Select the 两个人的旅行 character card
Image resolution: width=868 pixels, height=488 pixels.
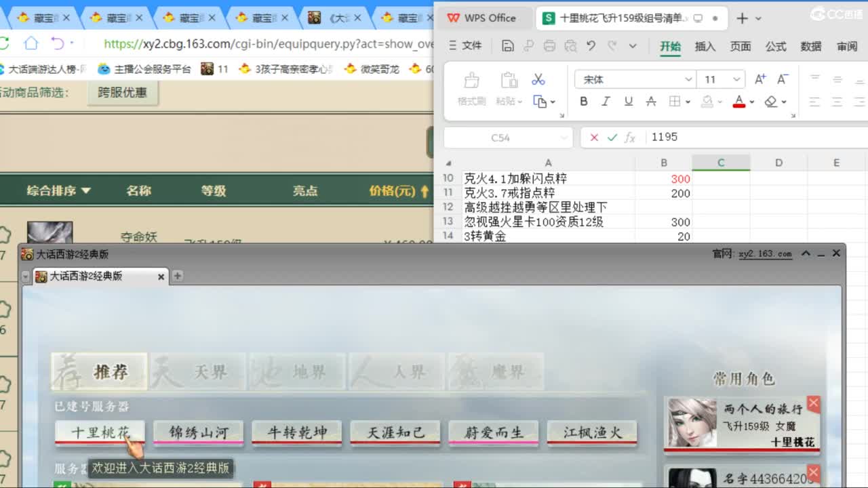pos(742,425)
